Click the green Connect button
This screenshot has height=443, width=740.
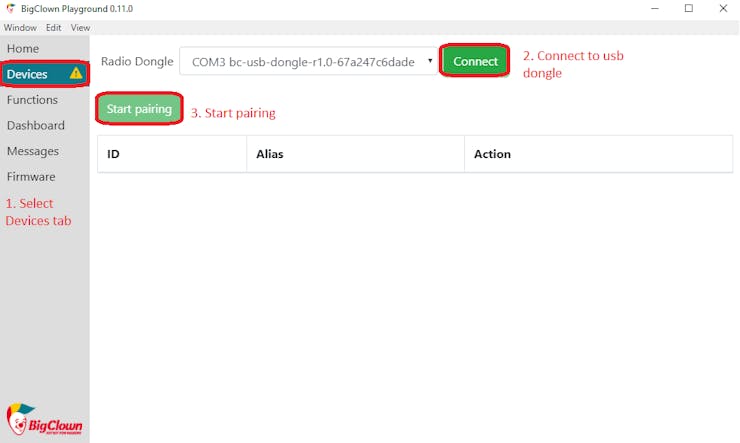click(x=475, y=61)
